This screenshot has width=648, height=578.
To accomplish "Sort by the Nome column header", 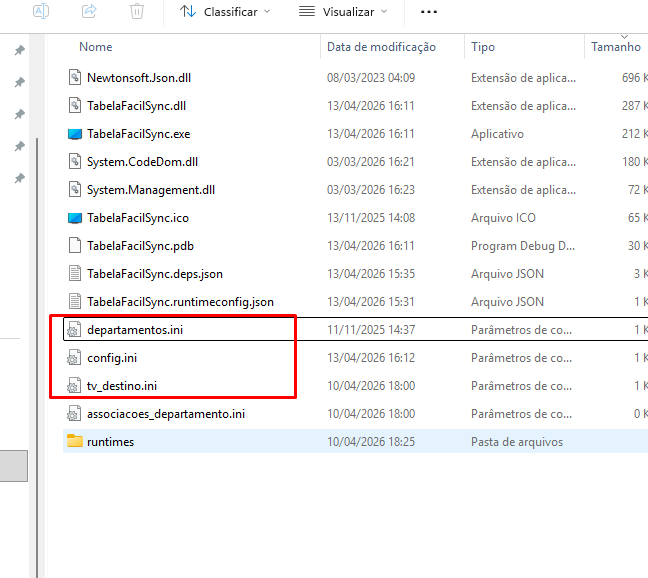I will point(95,47).
